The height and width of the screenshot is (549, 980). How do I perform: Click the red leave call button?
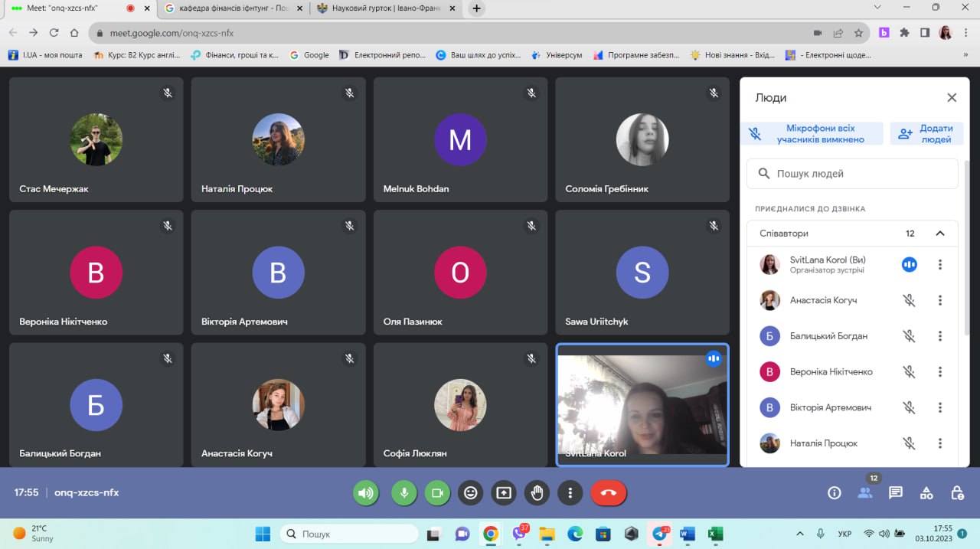(x=608, y=493)
